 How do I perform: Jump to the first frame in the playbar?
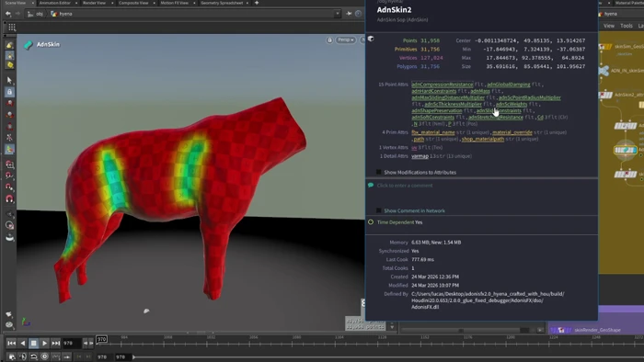[11, 343]
